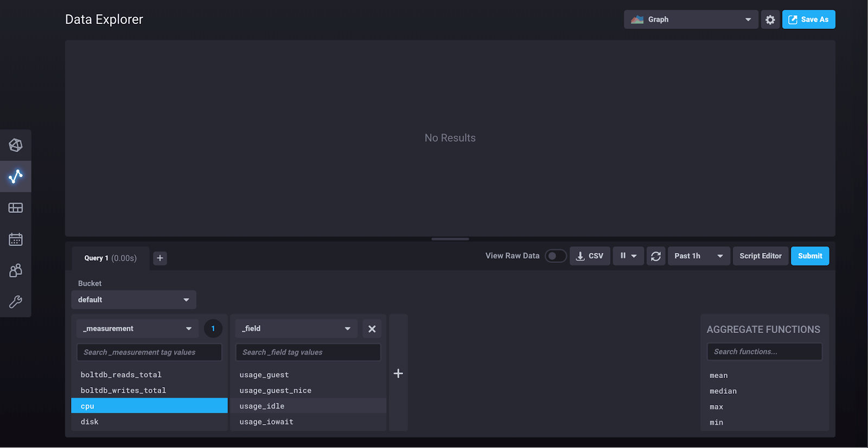Open the Organizations people icon in sidebar
The width and height of the screenshot is (868, 448).
click(16, 270)
